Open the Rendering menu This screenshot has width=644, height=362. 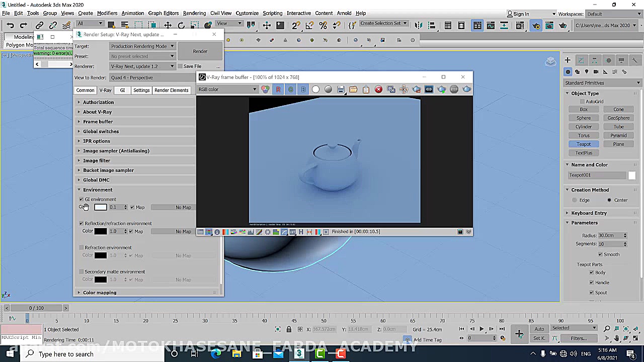click(x=194, y=13)
